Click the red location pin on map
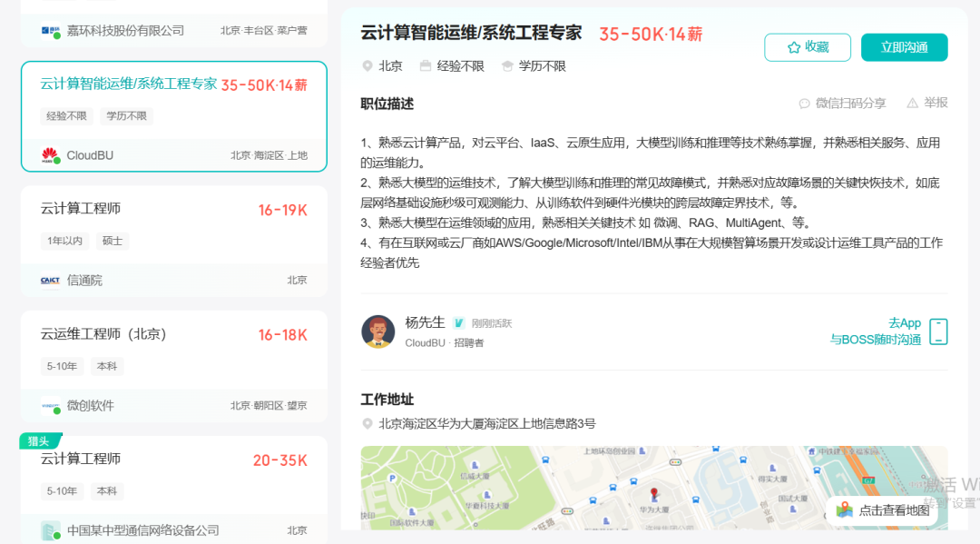Screen dimensions: 980x544 tap(654, 494)
